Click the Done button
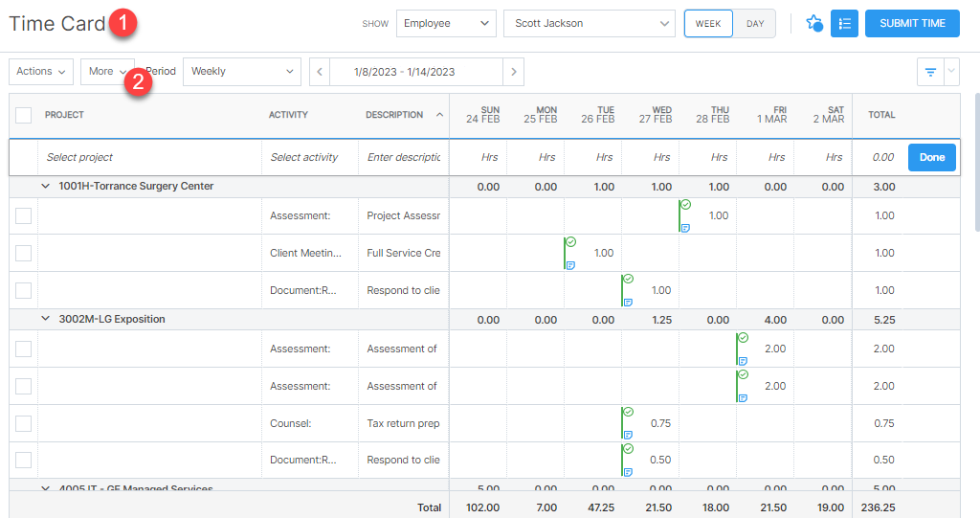The height and width of the screenshot is (518, 980). pos(931,157)
